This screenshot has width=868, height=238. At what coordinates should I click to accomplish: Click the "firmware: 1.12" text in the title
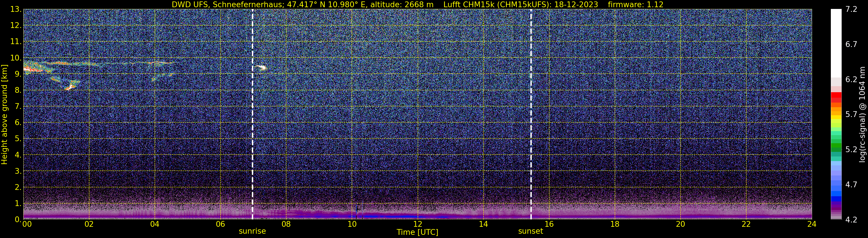point(636,5)
